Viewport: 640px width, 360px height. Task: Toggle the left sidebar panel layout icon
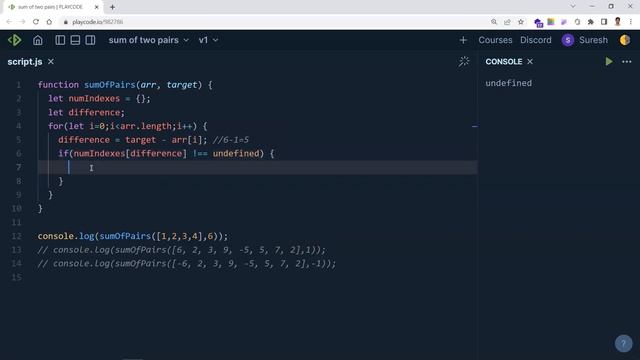click(x=60, y=40)
